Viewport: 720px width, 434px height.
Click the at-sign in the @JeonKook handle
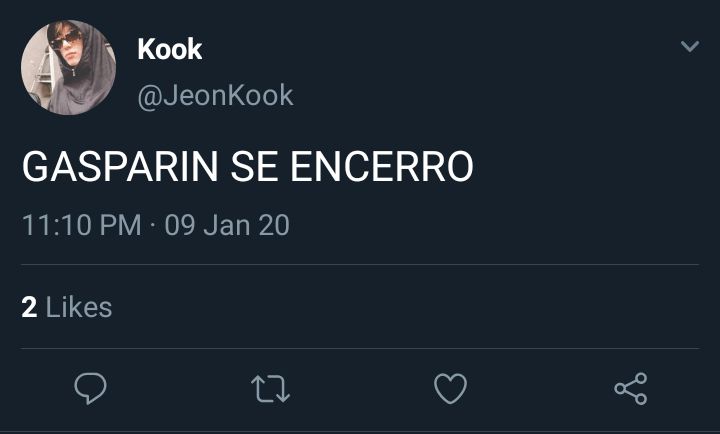pyautogui.click(x=148, y=97)
